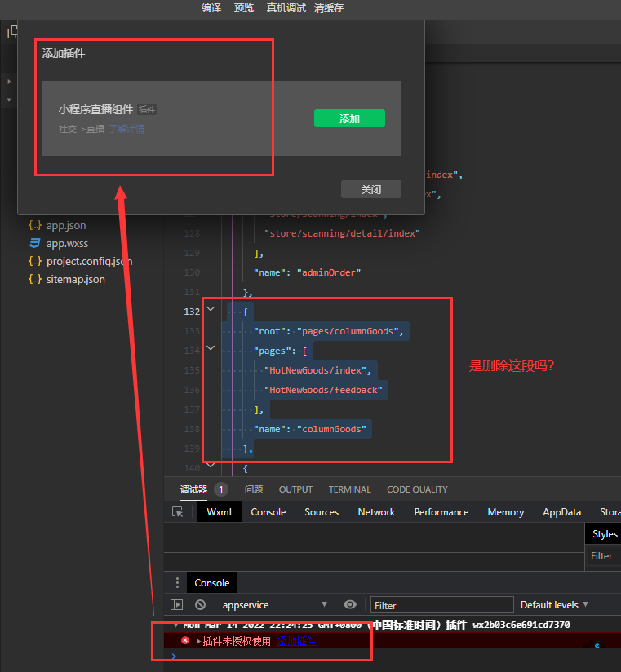Click the "pages/columnGoods" root string

(x=348, y=331)
